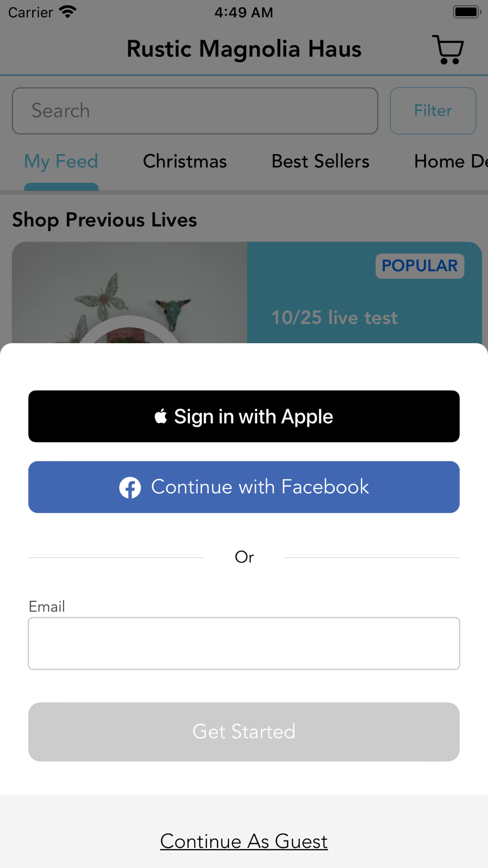Open the butterfly live video thumbnail
Screen dimensions: 488x868
130,293
